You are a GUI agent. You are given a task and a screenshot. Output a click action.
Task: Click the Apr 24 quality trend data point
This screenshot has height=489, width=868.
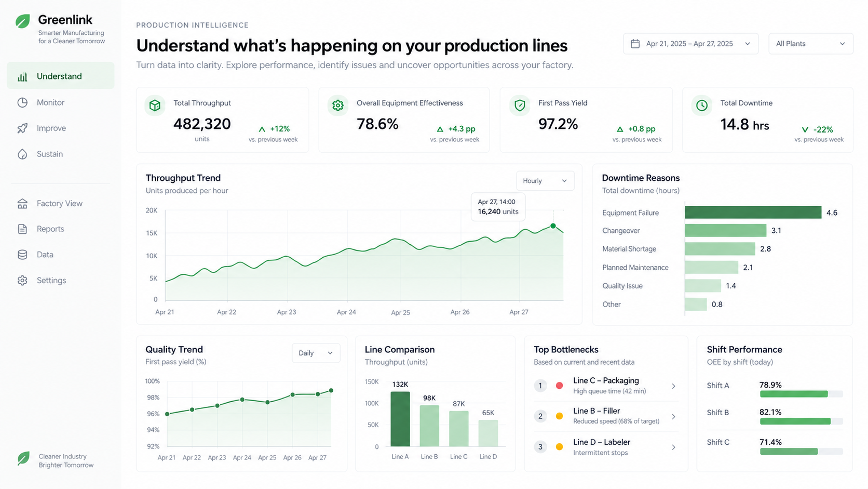(242, 400)
